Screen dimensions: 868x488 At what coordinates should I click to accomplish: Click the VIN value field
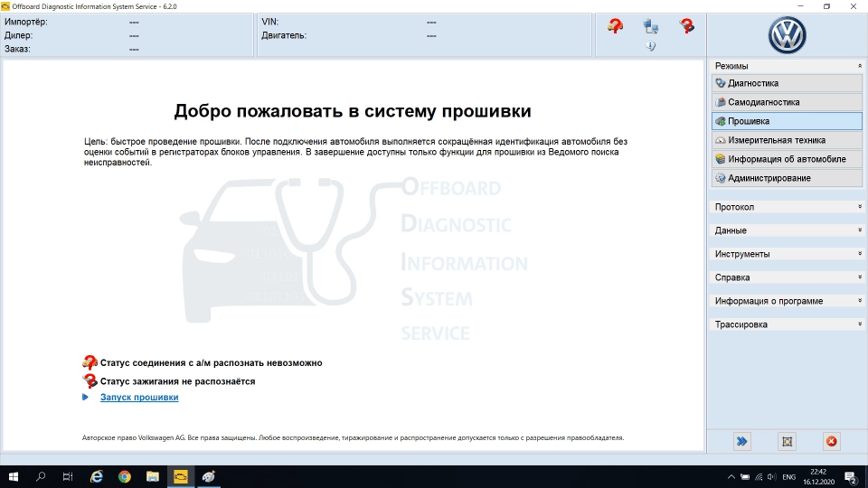(x=431, y=22)
